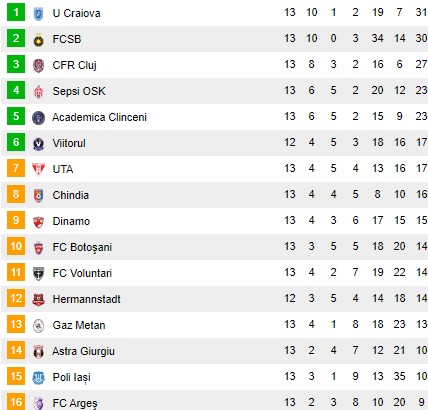This screenshot has width=428, height=410.
Task: Open the FC Botoșani team link
Action: pos(82,247)
